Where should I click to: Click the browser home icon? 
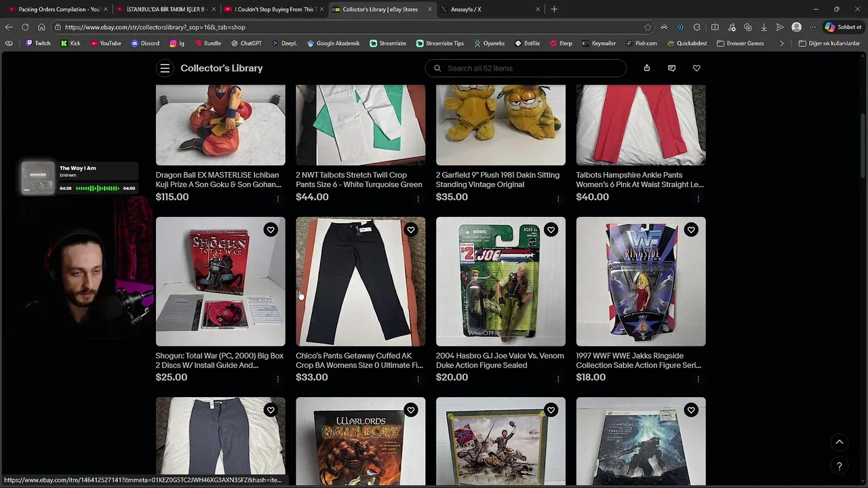pyautogui.click(x=41, y=27)
